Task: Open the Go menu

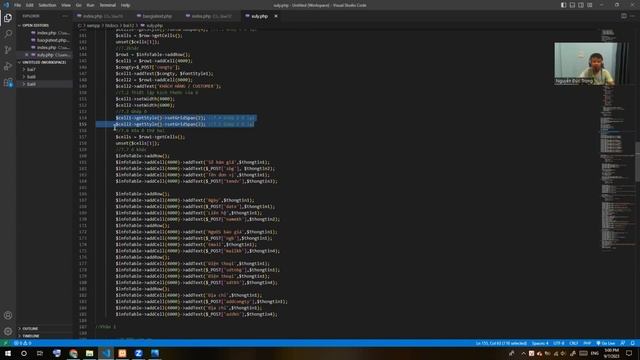Action: [x=78, y=5]
